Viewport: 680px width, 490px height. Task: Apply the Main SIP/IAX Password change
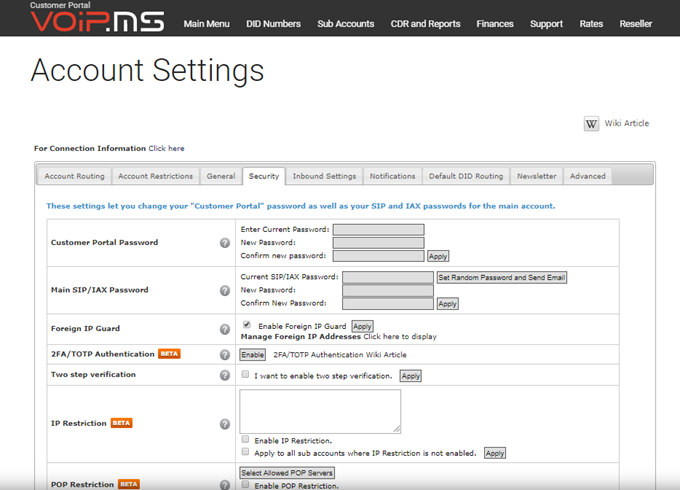click(448, 304)
